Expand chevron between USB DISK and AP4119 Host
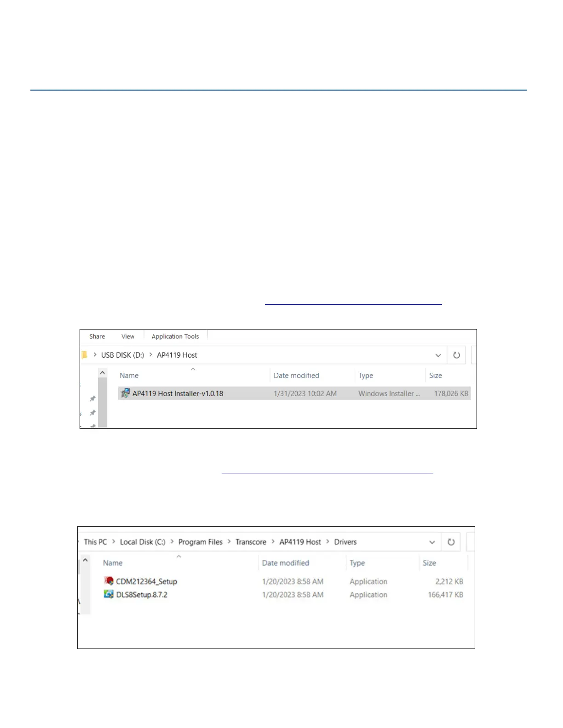 pos(150,355)
